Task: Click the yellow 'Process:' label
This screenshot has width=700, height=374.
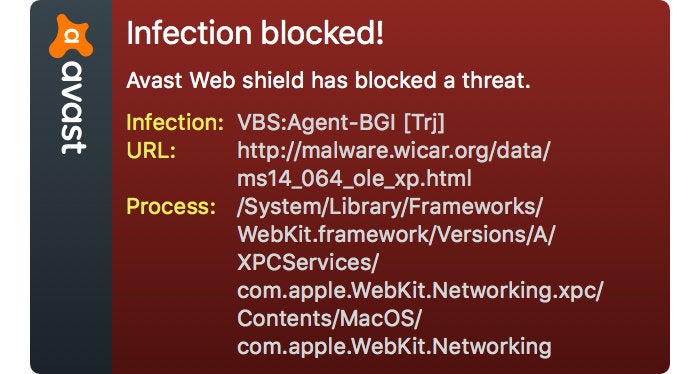Action: (171, 206)
